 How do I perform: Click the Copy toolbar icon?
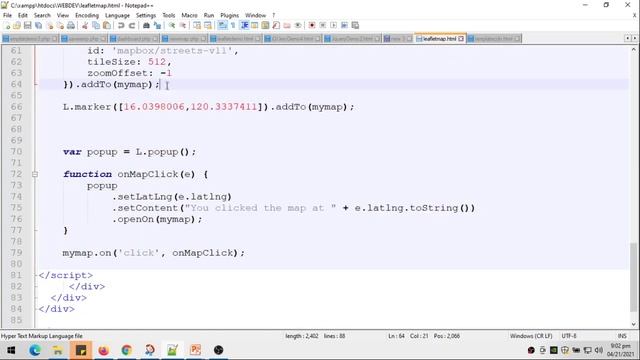coord(96,25)
